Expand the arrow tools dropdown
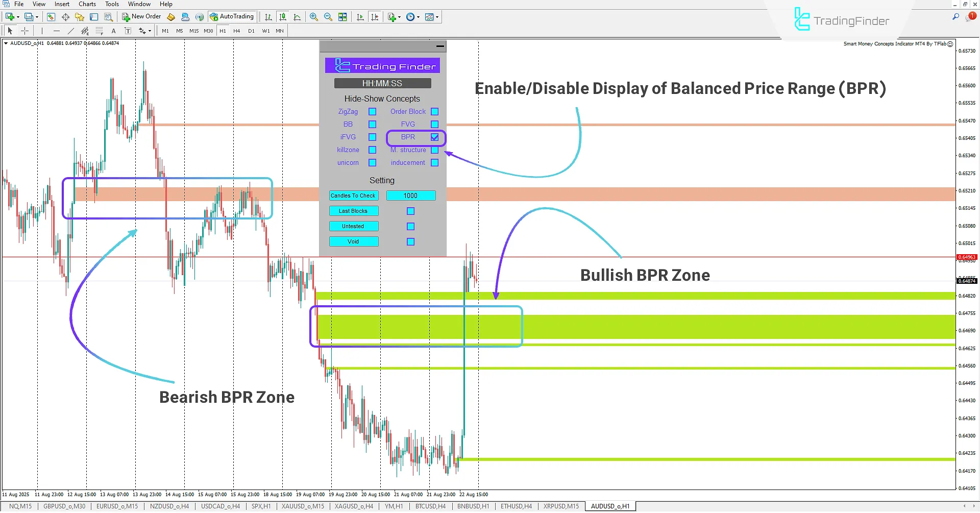Screen dimensions: 980x513 [150, 31]
